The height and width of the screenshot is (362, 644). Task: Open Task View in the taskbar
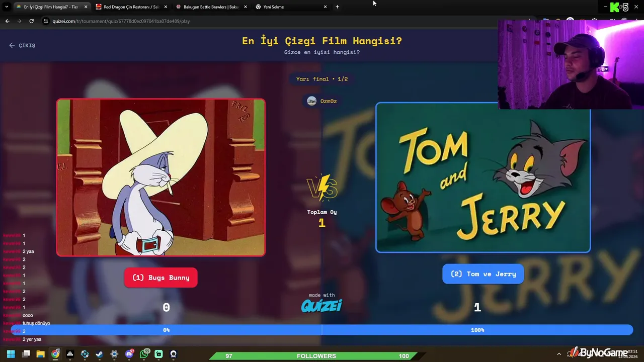(26, 354)
